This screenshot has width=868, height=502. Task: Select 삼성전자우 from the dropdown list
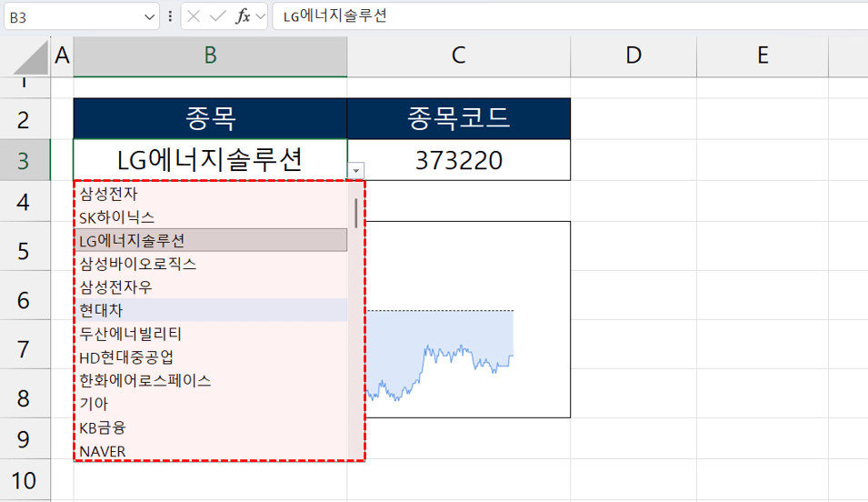[x=211, y=287]
